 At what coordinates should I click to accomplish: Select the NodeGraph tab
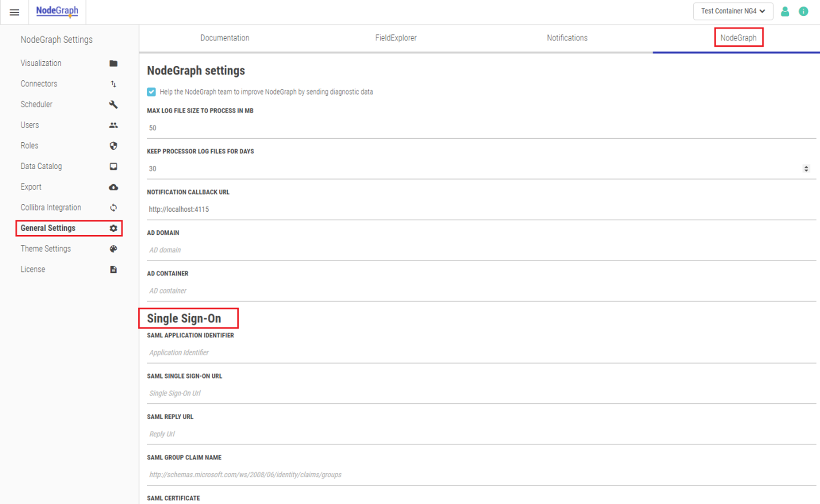pos(738,38)
